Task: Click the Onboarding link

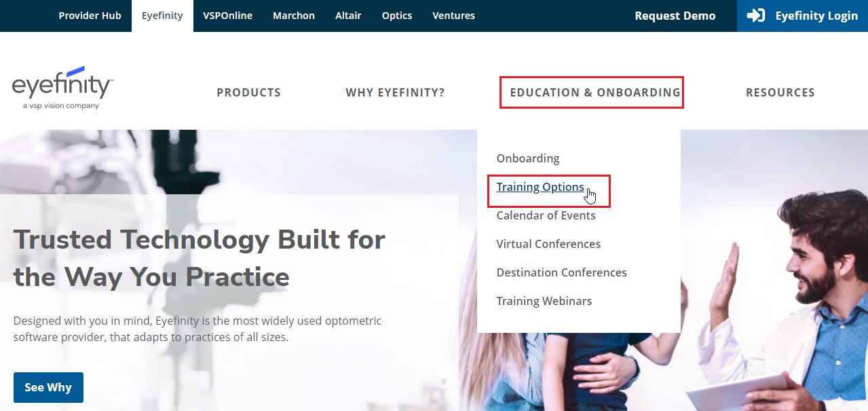Action: [x=528, y=158]
